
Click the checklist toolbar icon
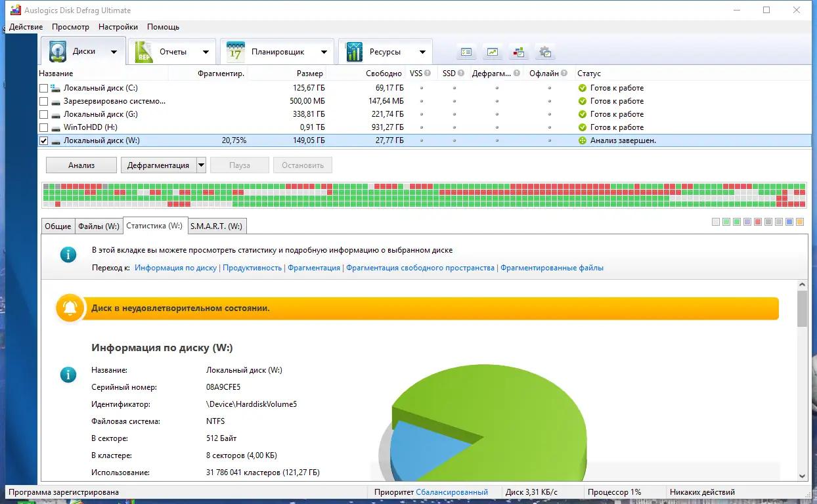tap(466, 51)
